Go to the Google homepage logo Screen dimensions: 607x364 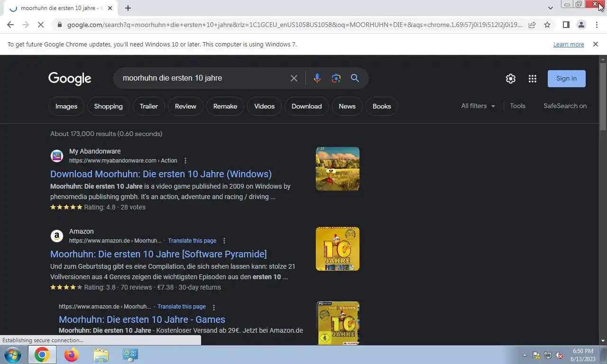click(x=70, y=79)
